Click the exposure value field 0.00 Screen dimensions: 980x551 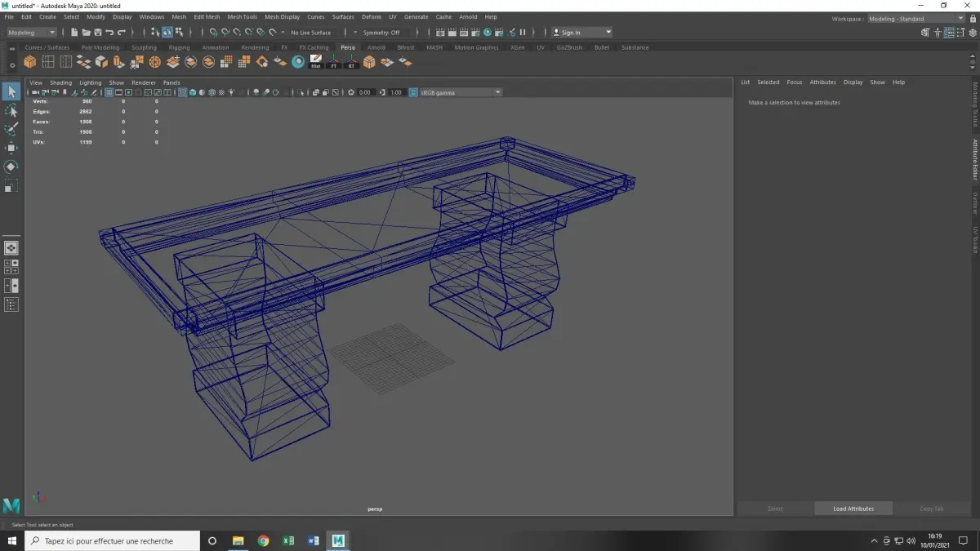(x=365, y=92)
